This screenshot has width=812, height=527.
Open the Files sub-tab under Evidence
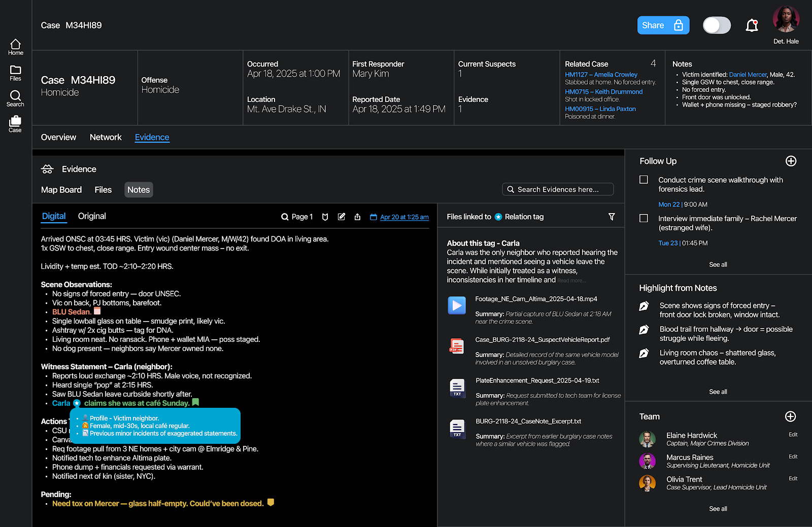(103, 190)
